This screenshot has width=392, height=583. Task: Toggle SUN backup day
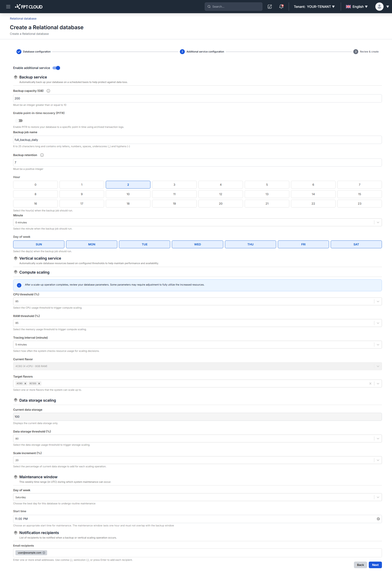click(39, 244)
